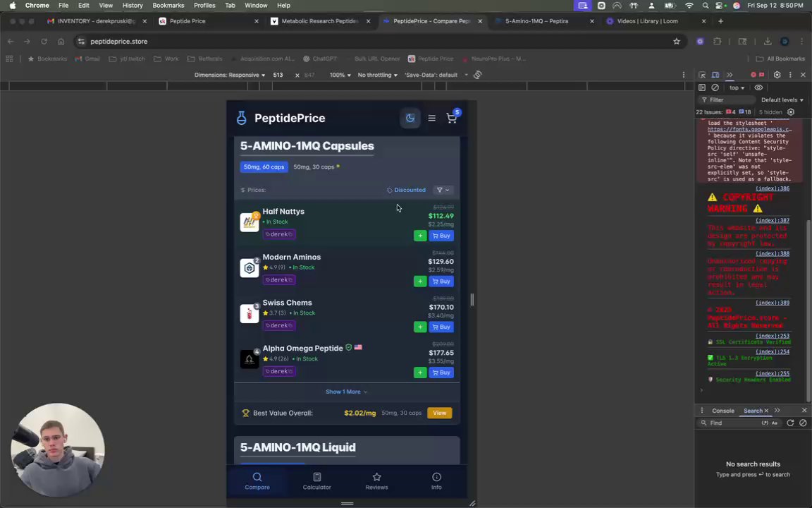
Task: Click Buy for Modern Aminos
Action: point(441,282)
